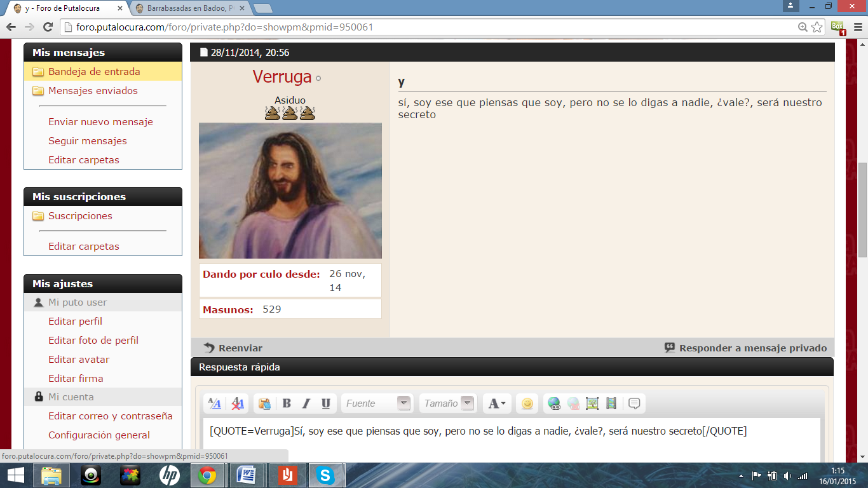Click Editar carpetas under Mis mensajes
This screenshot has height=488, width=868.
pos(84,160)
